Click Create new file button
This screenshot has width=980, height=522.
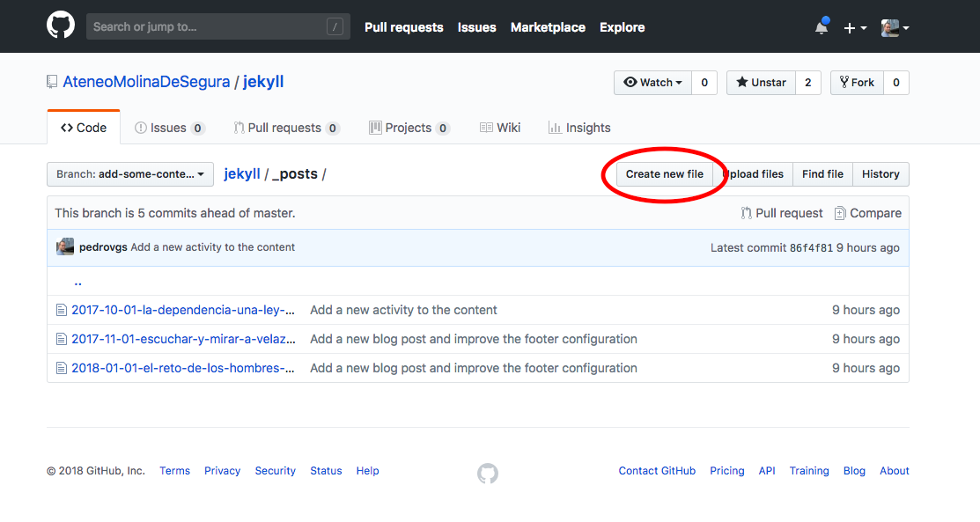[x=665, y=174]
